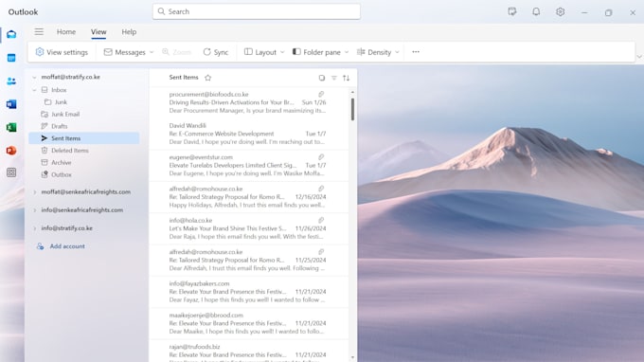
Task: Click attachment icon on biofoods email
Action: [321, 94]
